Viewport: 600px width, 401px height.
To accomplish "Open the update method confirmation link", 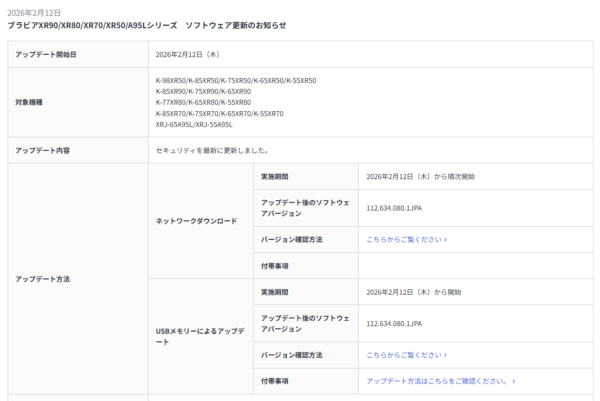I will (441, 381).
